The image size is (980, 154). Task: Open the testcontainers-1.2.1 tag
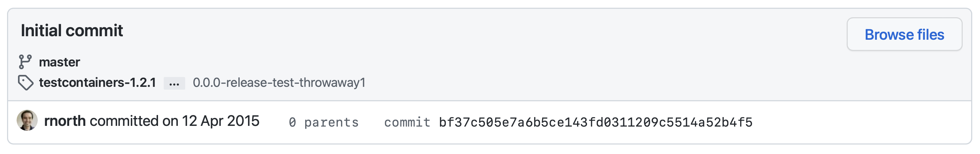point(97,82)
